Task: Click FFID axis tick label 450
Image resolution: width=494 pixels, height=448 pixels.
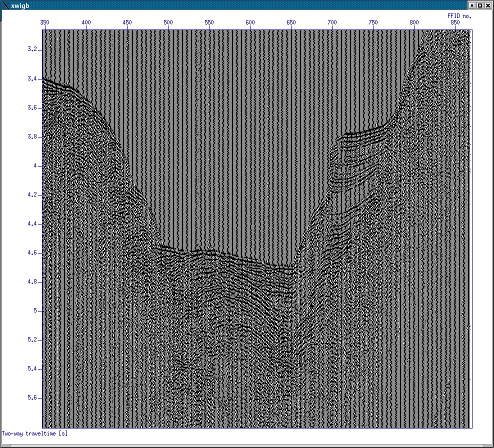Action: (x=127, y=22)
